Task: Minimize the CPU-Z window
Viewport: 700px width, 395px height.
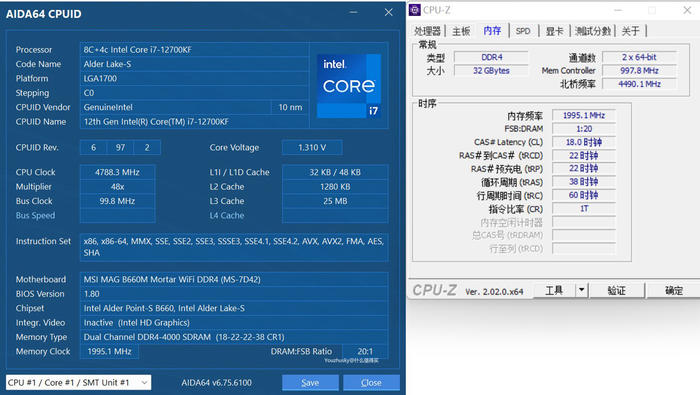Action: [x=618, y=10]
